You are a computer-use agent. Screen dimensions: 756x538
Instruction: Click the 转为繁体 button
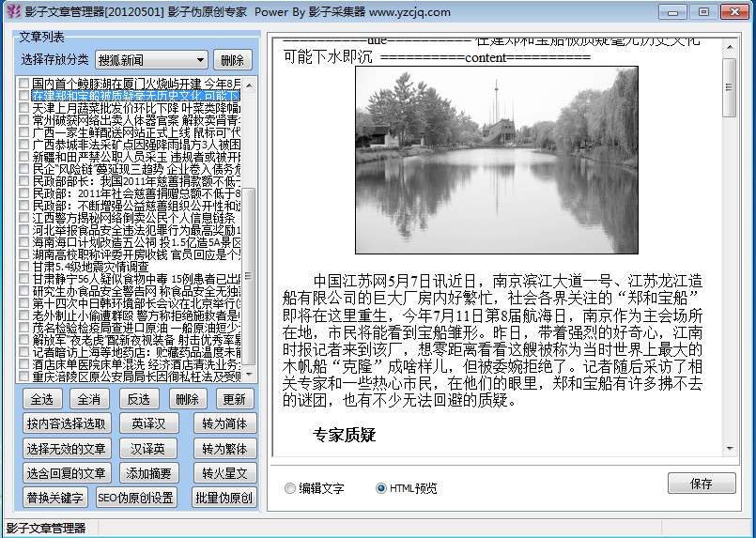tap(224, 449)
